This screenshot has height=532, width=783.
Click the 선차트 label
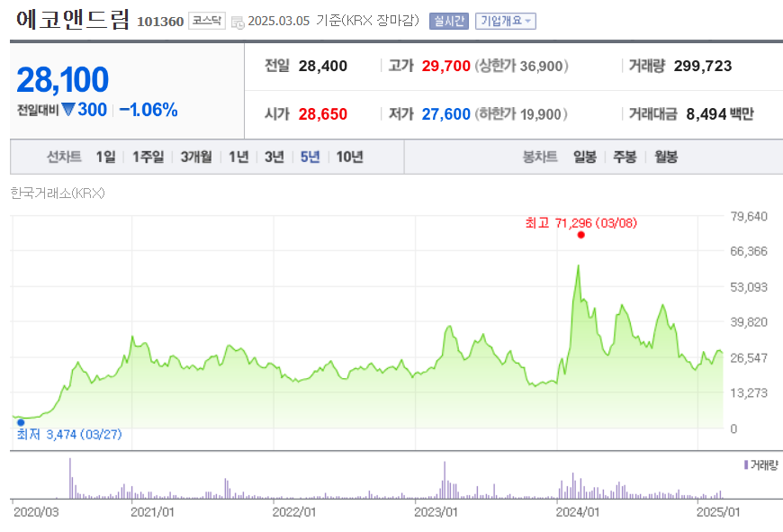[x=64, y=157]
